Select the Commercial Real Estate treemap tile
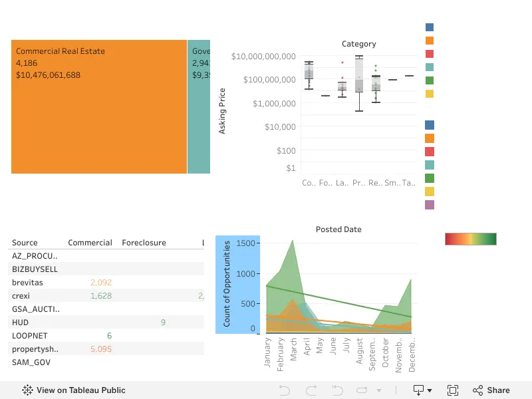 tap(99, 106)
